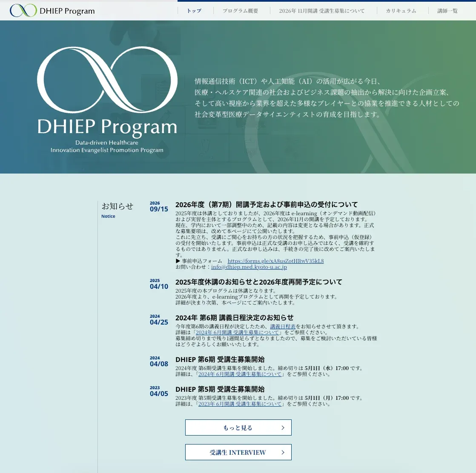
Task: Click the large DHIEP Program hero logo
Action: tap(107, 100)
